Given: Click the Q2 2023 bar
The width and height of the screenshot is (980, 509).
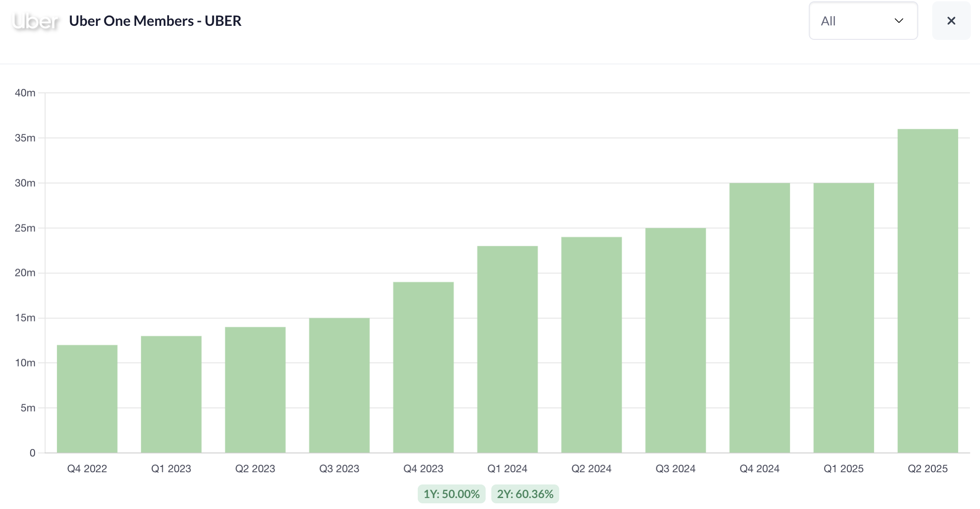Looking at the screenshot, I should click(255, 390).
